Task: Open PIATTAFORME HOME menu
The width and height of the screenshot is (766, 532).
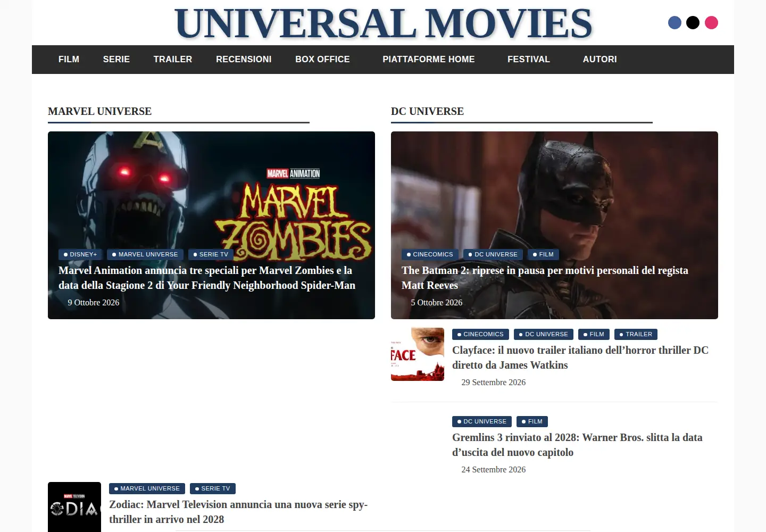Action: click(429, 60)
